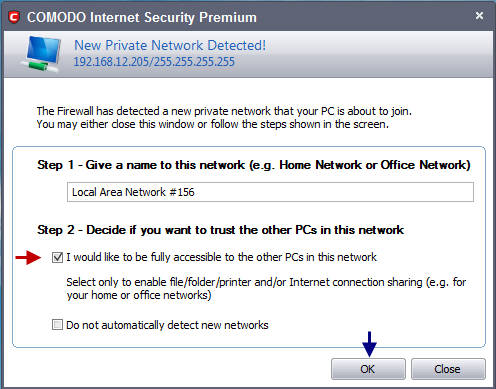The image size is (496, 389).
Task: Confirm network settings with the OK button
Action: 368,369
